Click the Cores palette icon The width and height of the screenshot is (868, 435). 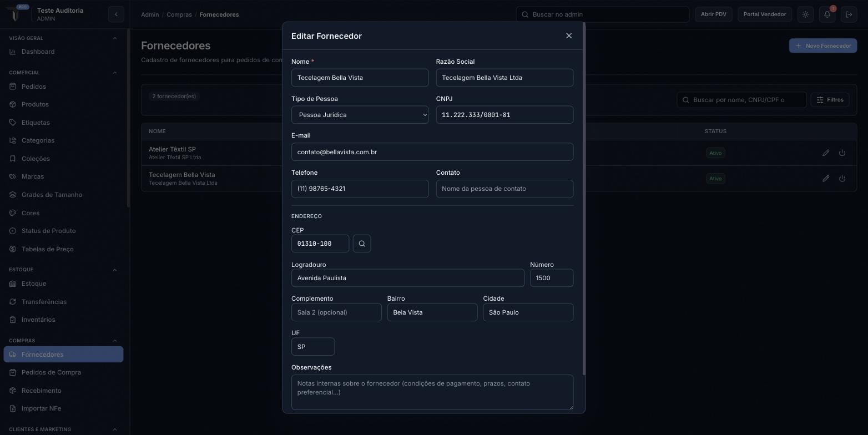13,213
